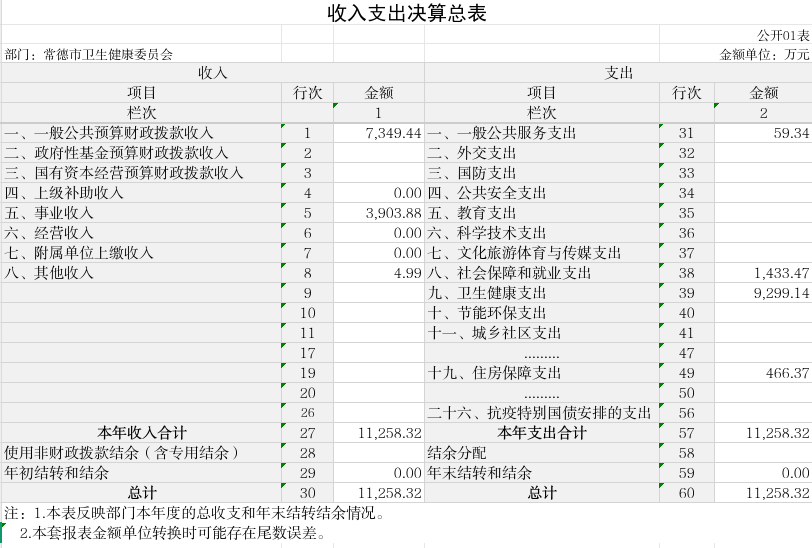Click the title 收入支出决算总表
This screenshot has width=812, height=548.
tap(407, 13)
